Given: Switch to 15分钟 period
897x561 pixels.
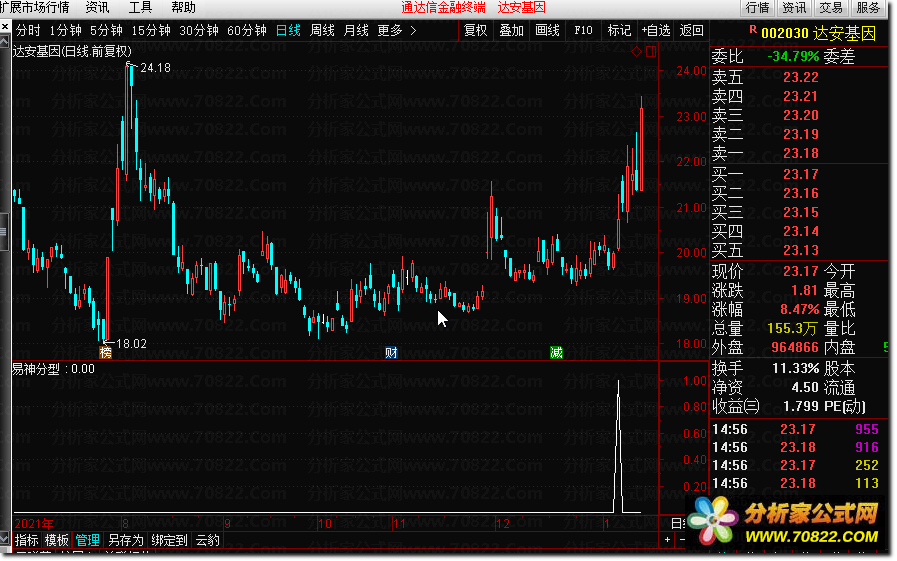Looking at the screenshot, I should [151, 30].
